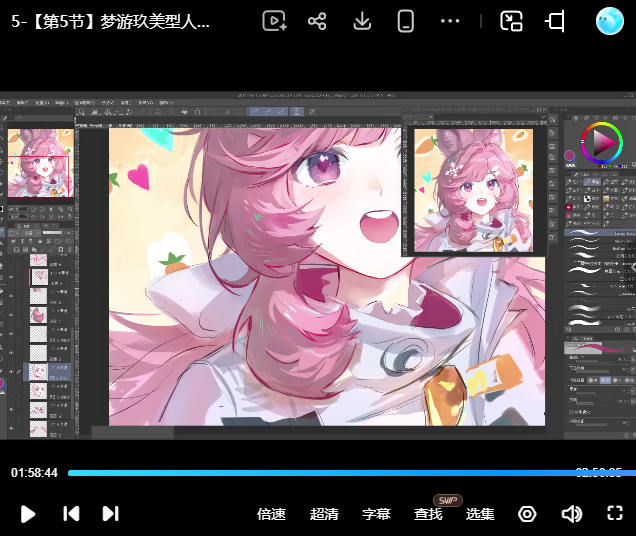The width and height of the screenshot is (636, 536).
Task: Open the AI video assistant icon
Action: click(x=275, y=21)
